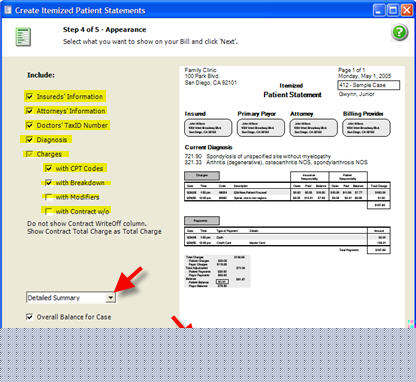The width and height of the screenshot is (416, 382).
Task: Click the Include: label
Action: pyautogui.click(x=41, y=75)
